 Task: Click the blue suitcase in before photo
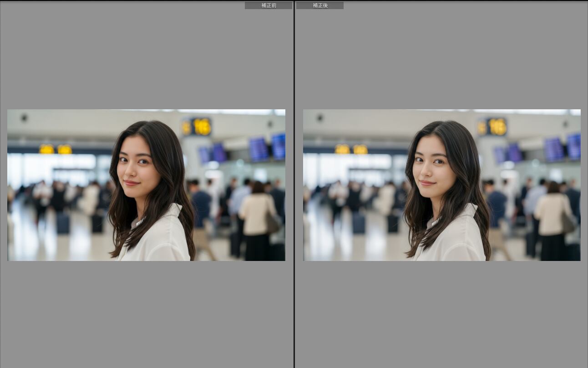(x=63, y=223)
